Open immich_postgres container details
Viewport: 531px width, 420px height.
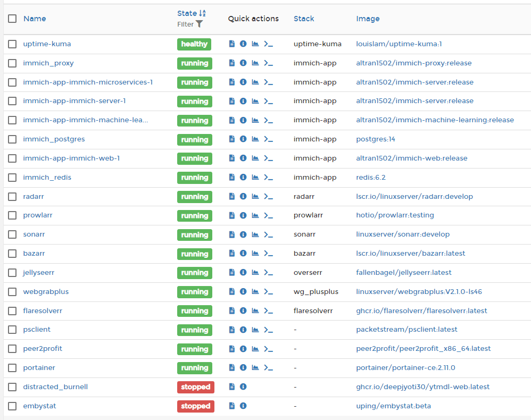[x=54, y=139]
